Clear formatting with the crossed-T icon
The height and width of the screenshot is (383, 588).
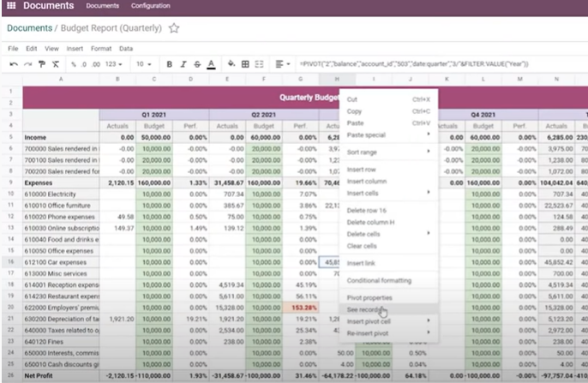(56, 64)
